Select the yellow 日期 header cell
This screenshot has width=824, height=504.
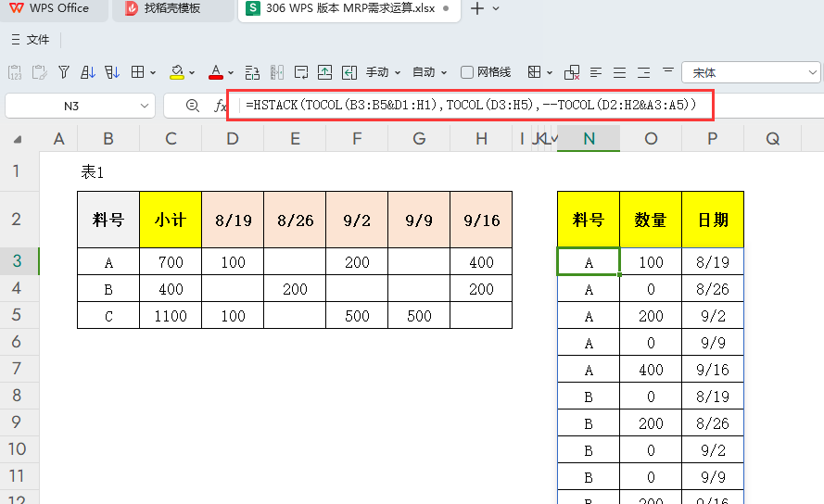point(713,220)
